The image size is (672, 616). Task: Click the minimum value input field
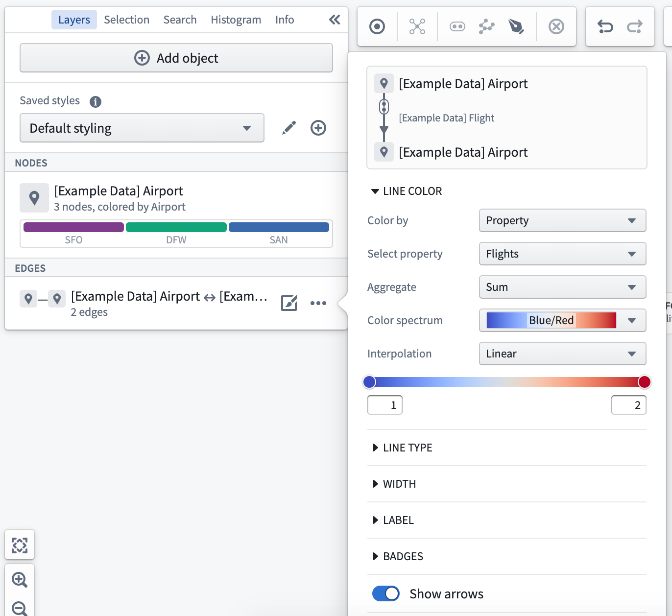[x=385, y=405]
